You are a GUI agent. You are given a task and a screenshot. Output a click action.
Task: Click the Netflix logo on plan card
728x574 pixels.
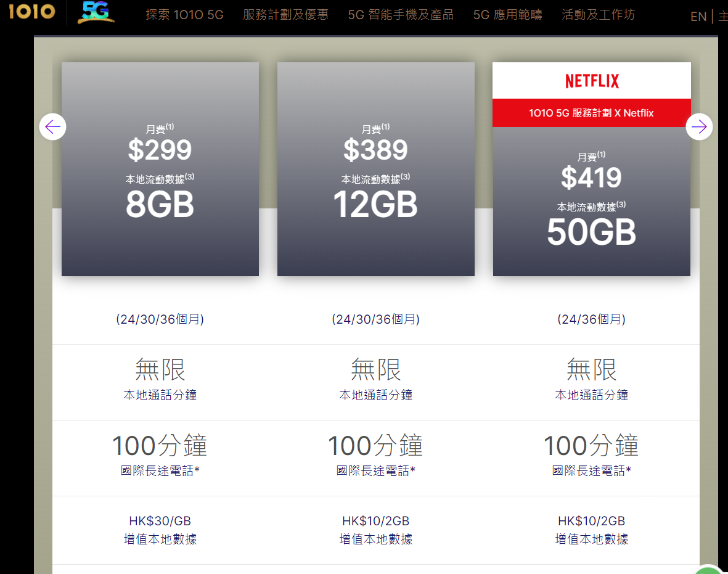tap(592, 81)
